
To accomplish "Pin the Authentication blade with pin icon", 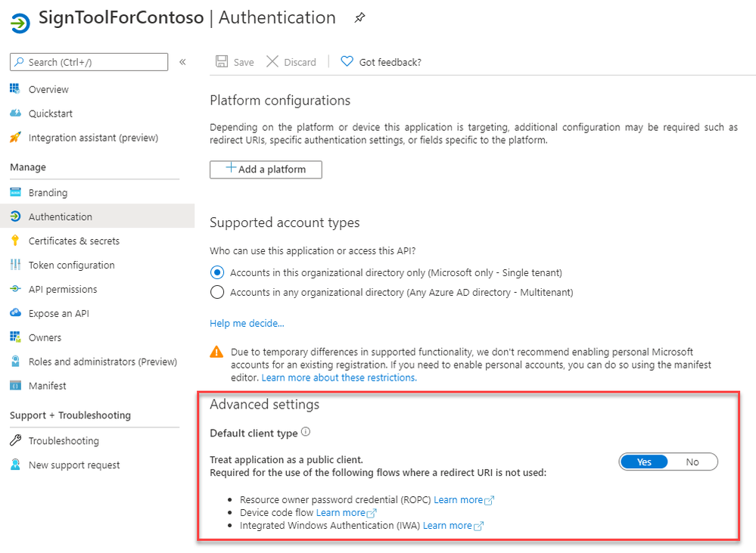I will (359, 18).
